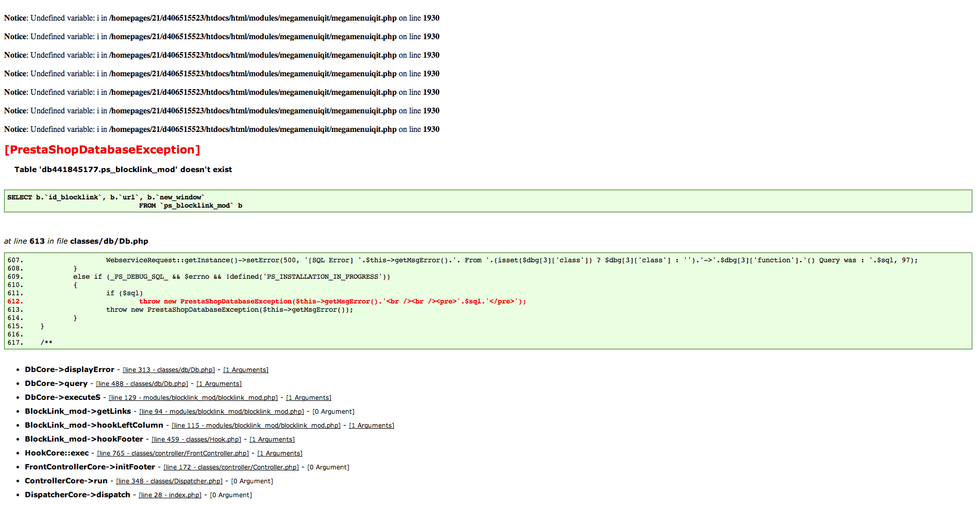Show arguments for DbCore->displayError
Viewport: 980px width, 506px height.
click(246, 370)
